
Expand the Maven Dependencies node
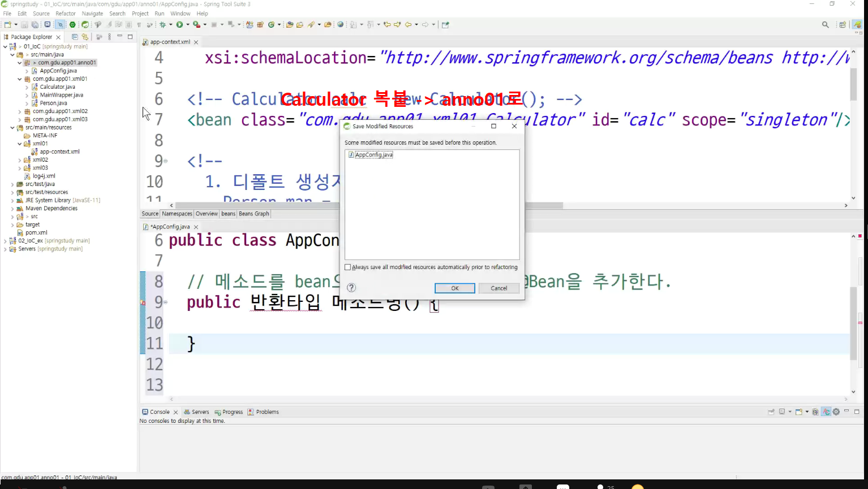click(x=12, y=209)
